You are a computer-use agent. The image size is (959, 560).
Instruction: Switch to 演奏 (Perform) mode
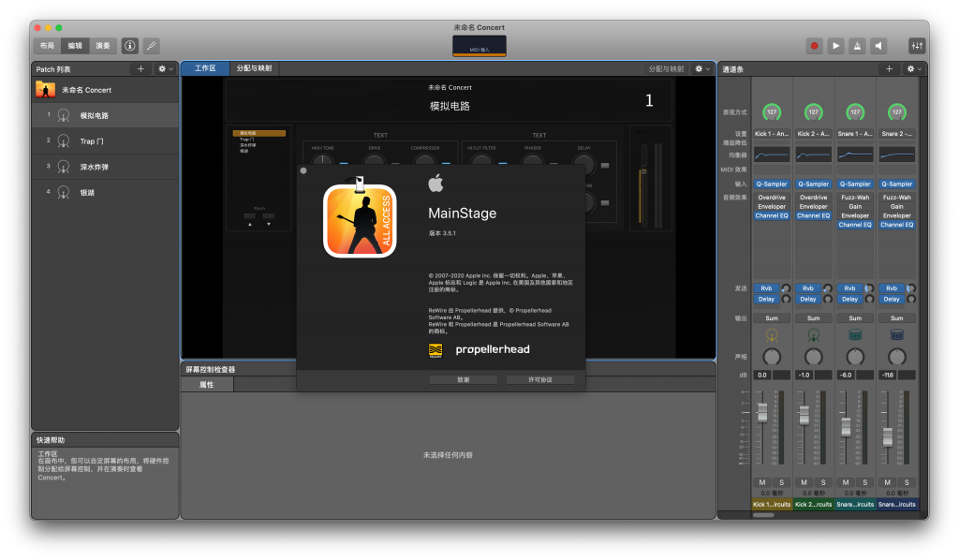[x=103, y=46]
